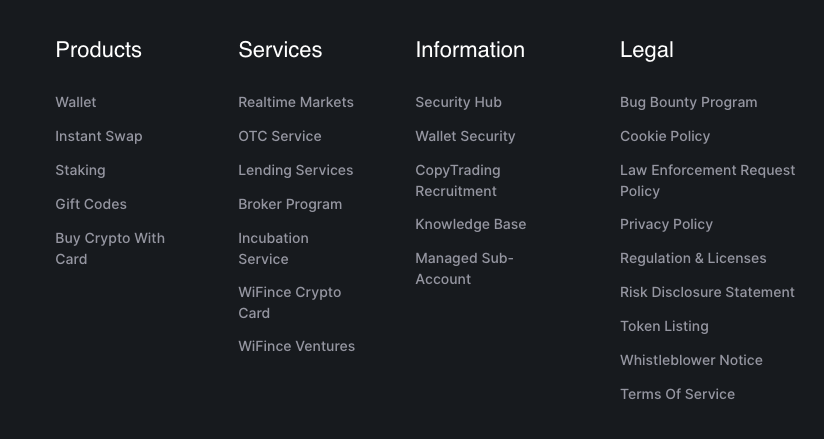View the Cookie Policy
824x439 pixels.
pos(665,136)
